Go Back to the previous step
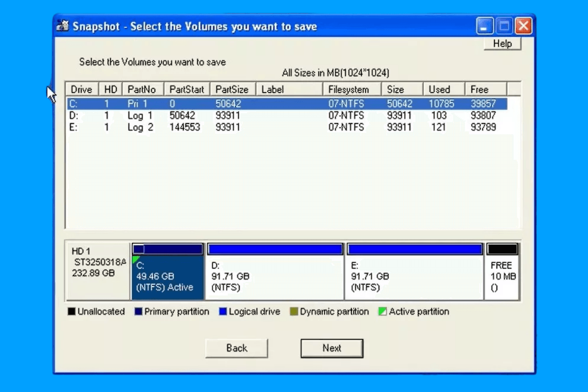 (x=237, y=348)
